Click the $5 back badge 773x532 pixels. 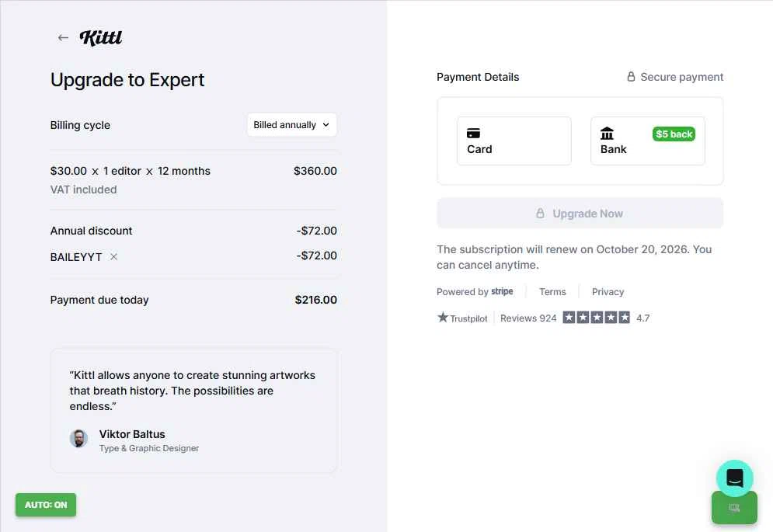coord(674,134)
